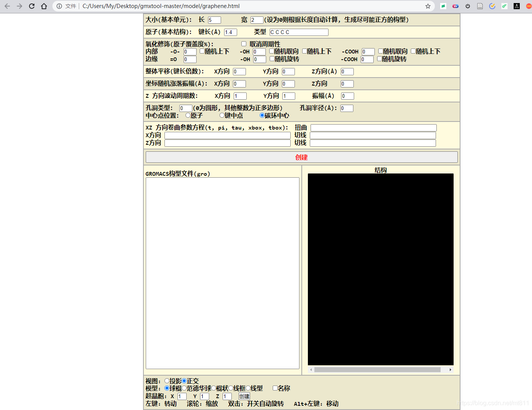Focus the address bar URL
Image resolution: width=532 pixels, height=410 pixels.
coord(161,6)
